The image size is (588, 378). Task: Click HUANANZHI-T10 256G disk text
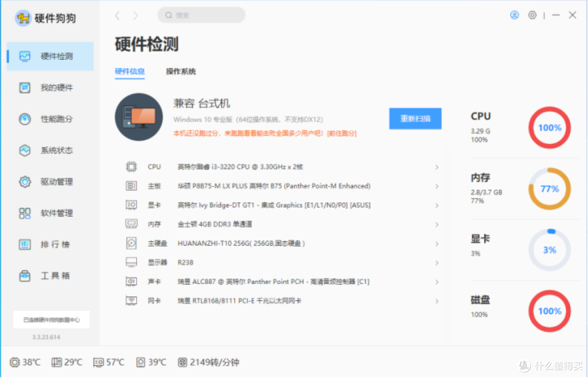point(241,244)
